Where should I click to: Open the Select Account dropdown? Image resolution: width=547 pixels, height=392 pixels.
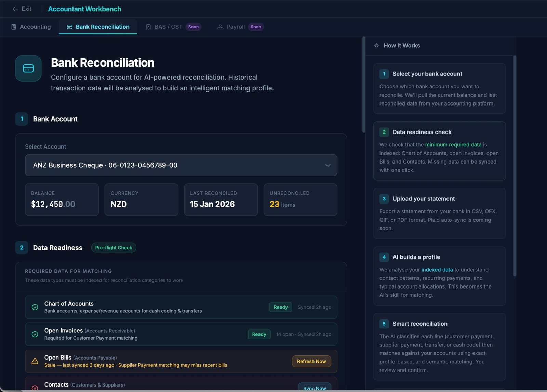click(x=181, y=165)
